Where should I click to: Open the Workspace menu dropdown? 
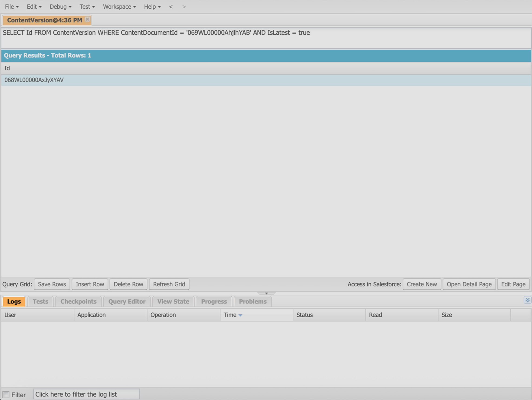pos(119,7)
